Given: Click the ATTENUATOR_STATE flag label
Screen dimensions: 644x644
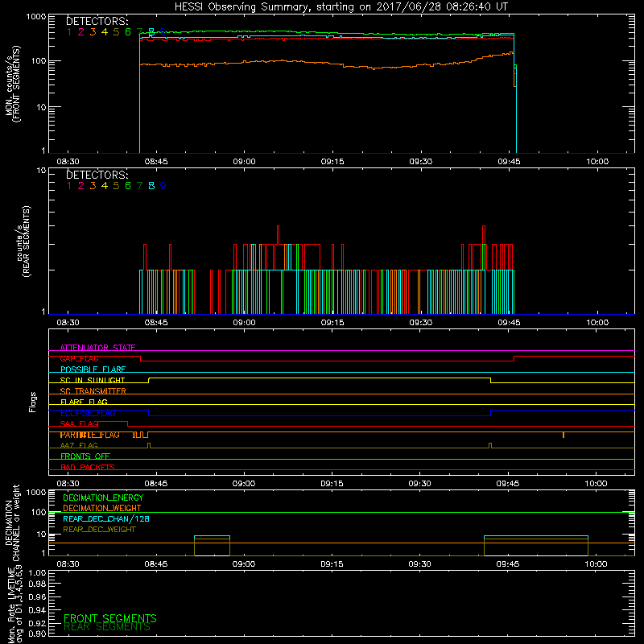Looking at the screenshot, I should point(97,348).
